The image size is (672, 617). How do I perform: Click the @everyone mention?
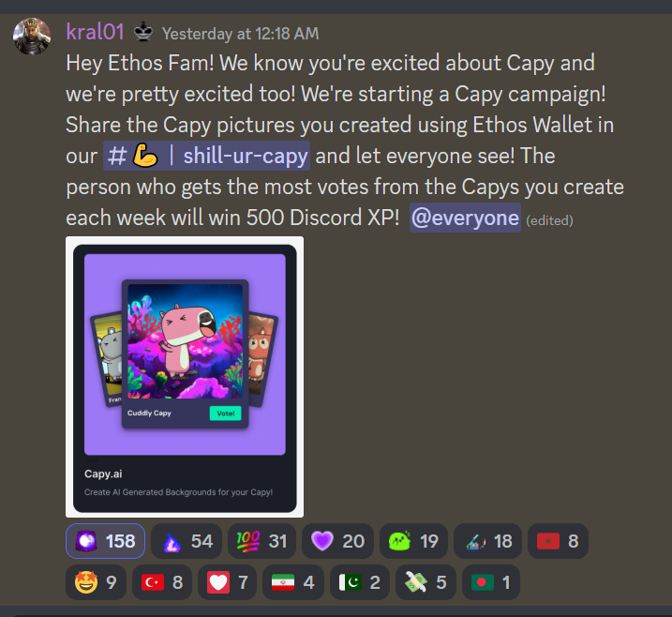[465, 218]
